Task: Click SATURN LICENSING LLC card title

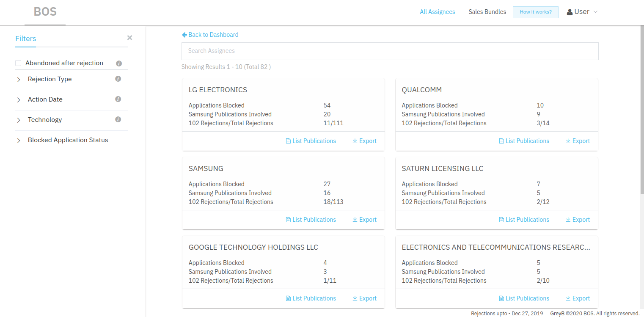Action: click(443, 168)
